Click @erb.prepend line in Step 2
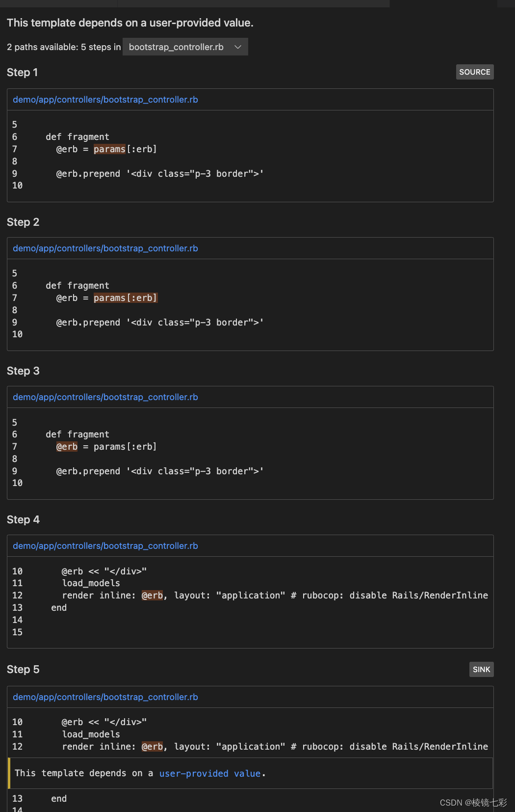Viewport: 515px width, 812px height. (160, 323)
